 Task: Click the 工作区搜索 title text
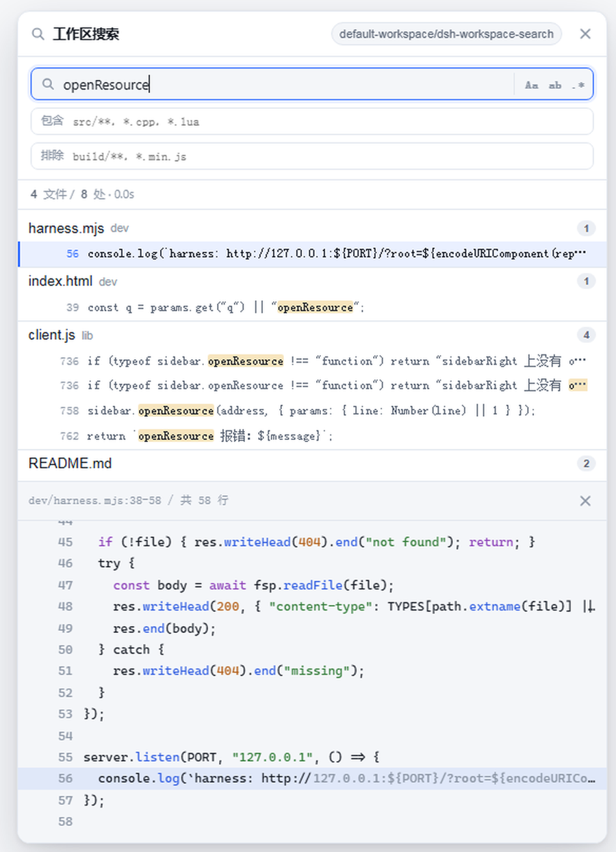pos(86,34)
